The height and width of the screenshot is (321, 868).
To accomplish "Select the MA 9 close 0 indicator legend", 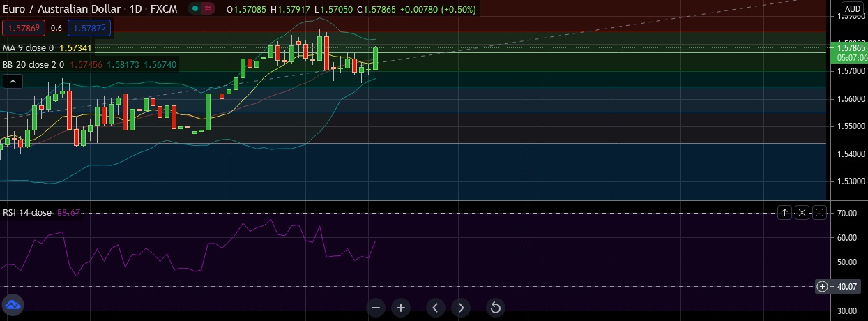I will [x=29, y=48].
